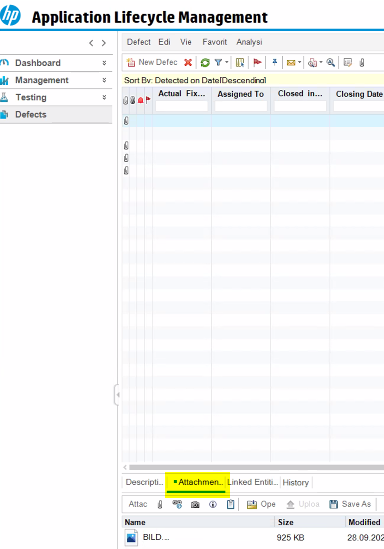The image size is (384, 549).
Task: Click the funnel filter icon
Action: click(218, 62)
